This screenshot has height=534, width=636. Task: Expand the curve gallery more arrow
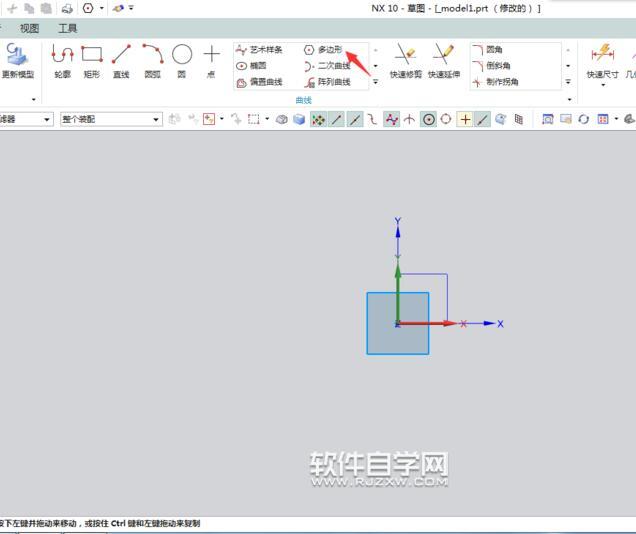376,82
